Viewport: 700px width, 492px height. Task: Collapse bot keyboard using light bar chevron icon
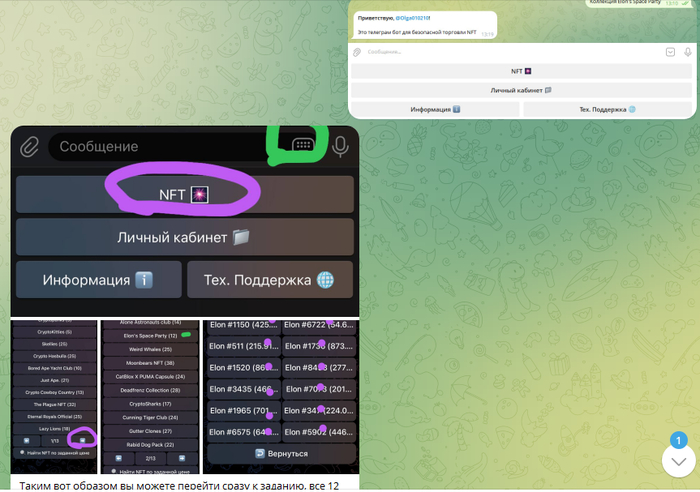(670, 52)
